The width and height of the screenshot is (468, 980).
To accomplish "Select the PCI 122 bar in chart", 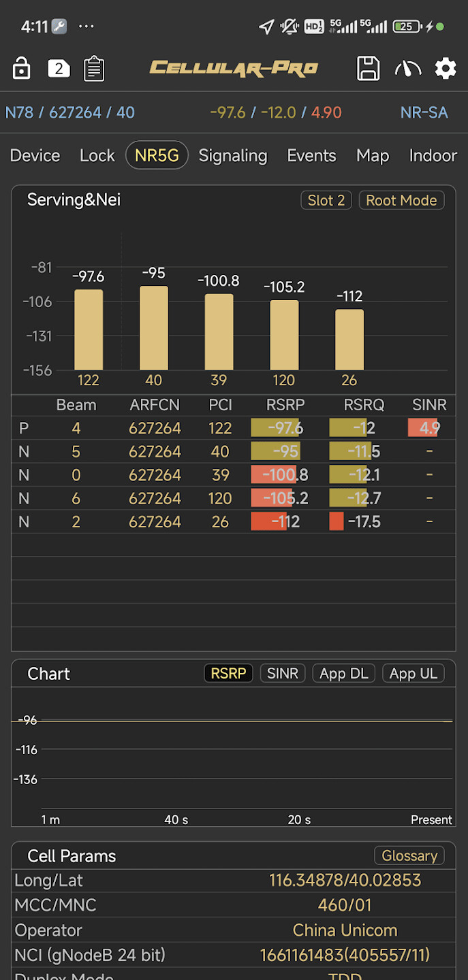I will [89, 329].
